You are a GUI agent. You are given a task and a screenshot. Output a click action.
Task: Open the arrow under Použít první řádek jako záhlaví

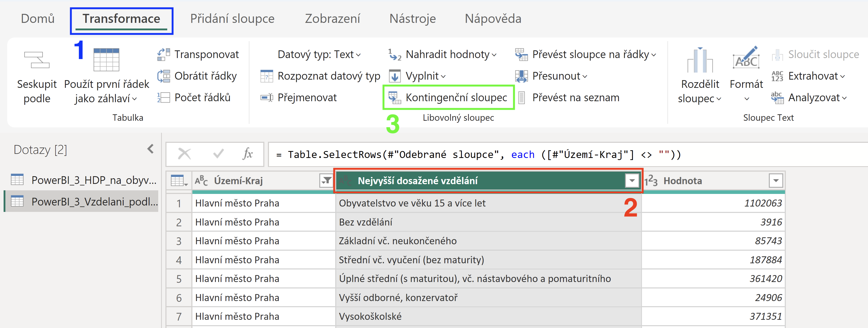pos(134,99)
